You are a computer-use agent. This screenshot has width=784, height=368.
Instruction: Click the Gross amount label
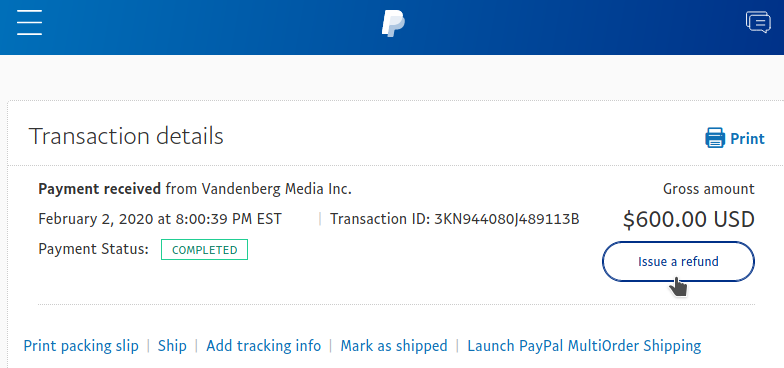pos(708,189)
